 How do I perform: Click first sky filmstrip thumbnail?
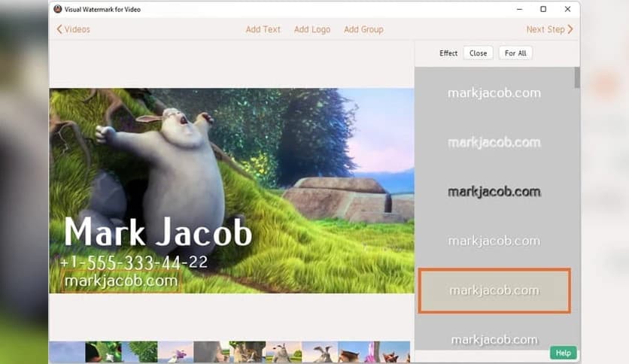coord(67,351)
